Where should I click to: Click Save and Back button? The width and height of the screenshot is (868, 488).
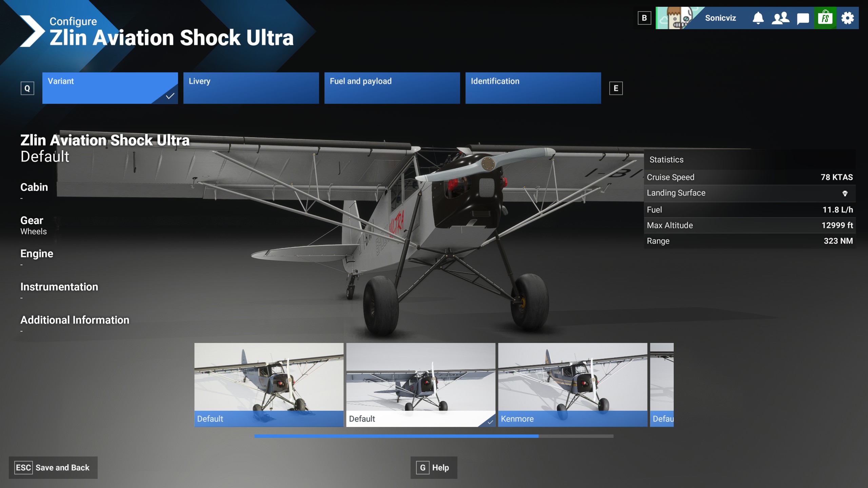(53, 468)
